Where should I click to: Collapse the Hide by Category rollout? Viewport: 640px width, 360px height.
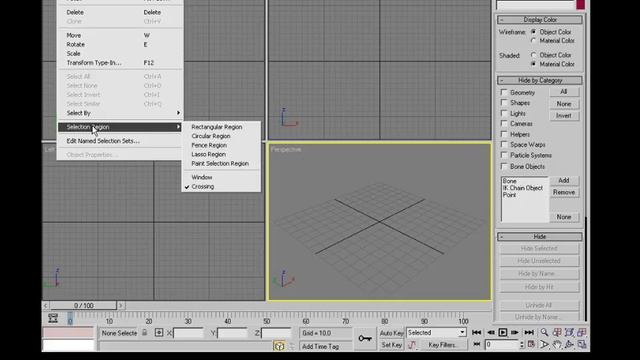pyautogui.click(x=540, y=80)
